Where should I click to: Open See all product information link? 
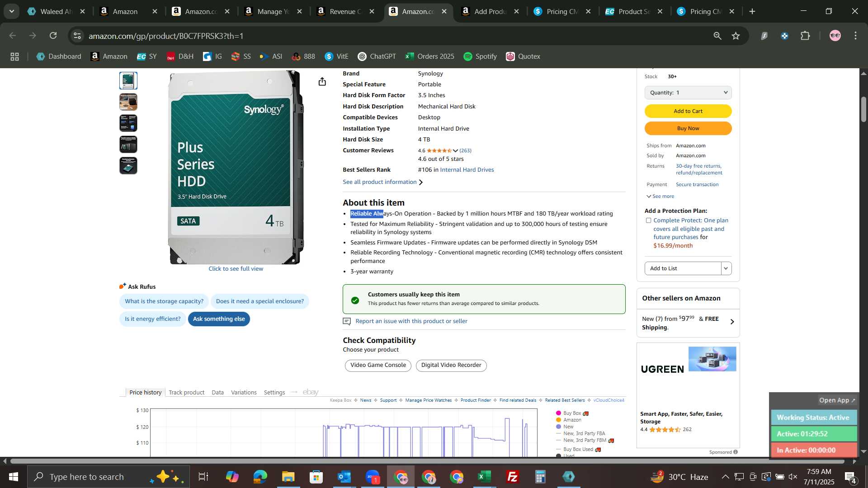click(x=382, y=182)
